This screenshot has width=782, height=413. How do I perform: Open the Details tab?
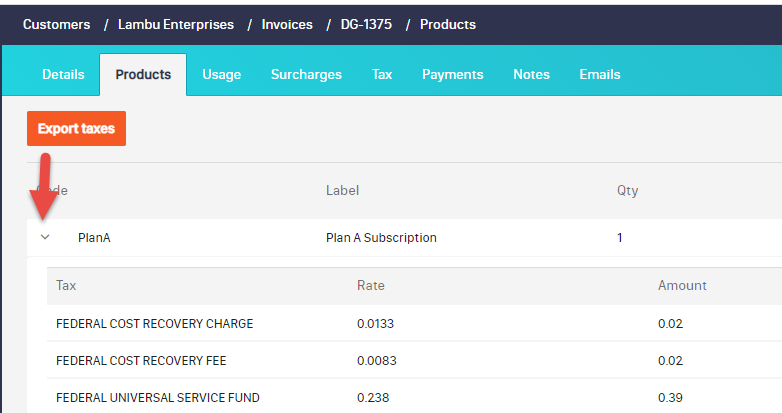tap(63, 75)
